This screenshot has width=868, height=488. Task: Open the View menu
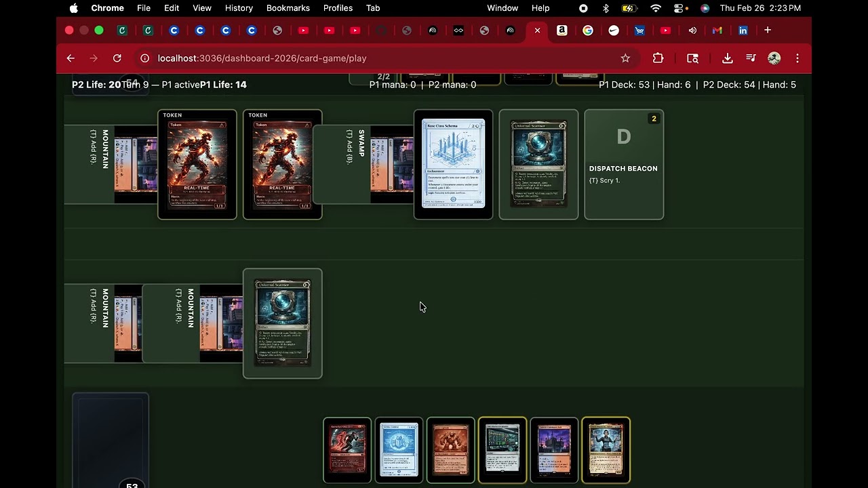tap(202, 8)
